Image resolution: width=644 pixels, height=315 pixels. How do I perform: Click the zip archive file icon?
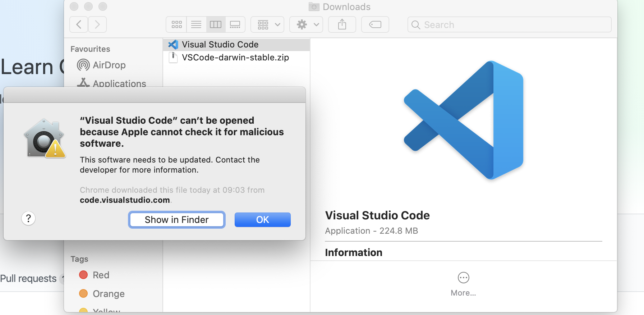pos(173,58)
